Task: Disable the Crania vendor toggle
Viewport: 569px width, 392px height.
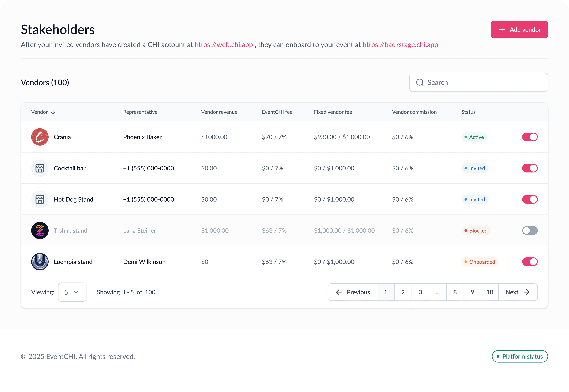Action: (x=530, y=137)
